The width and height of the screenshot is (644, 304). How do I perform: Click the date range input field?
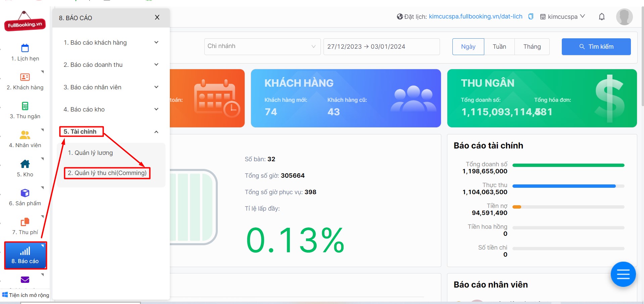pyautogui.click(x=382, y=47)
